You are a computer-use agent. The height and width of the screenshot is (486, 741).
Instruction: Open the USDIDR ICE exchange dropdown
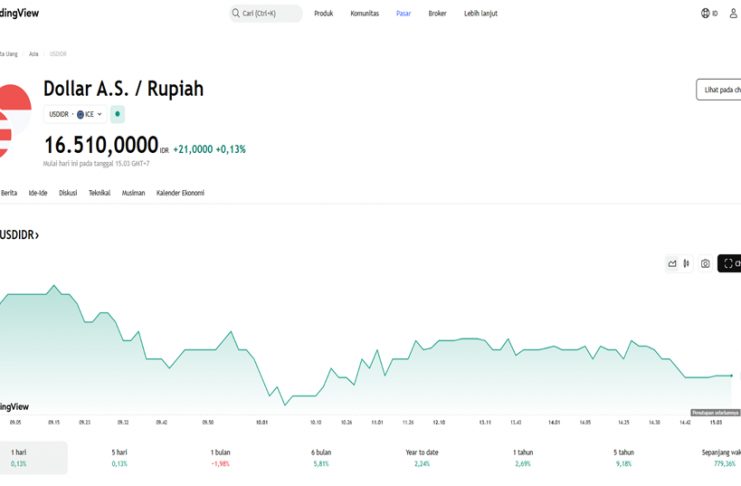(x=76, y=114)
